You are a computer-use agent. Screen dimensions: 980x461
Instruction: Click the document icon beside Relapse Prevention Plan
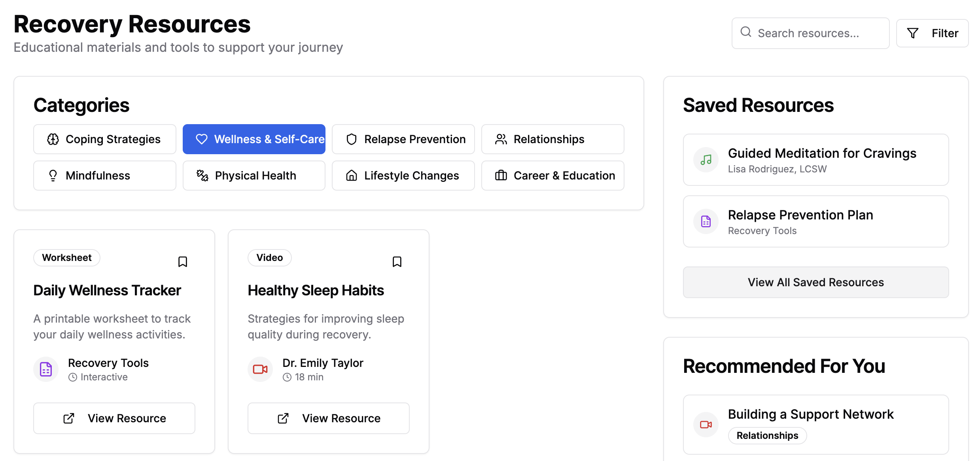point(706,221)
